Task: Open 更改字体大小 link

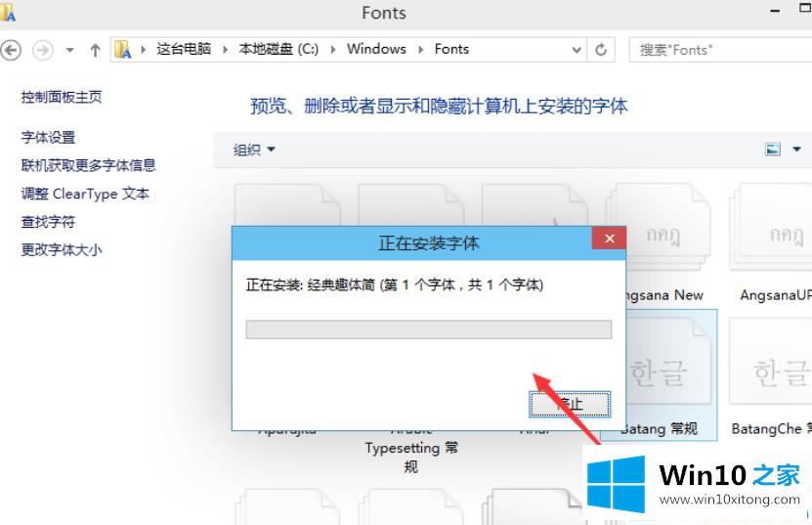Action: tap(62, 250)
